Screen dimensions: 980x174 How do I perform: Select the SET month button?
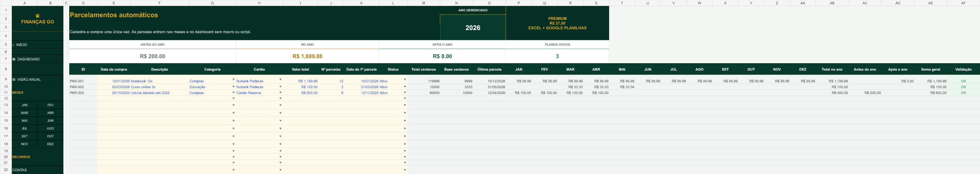(x=25, y=136)
